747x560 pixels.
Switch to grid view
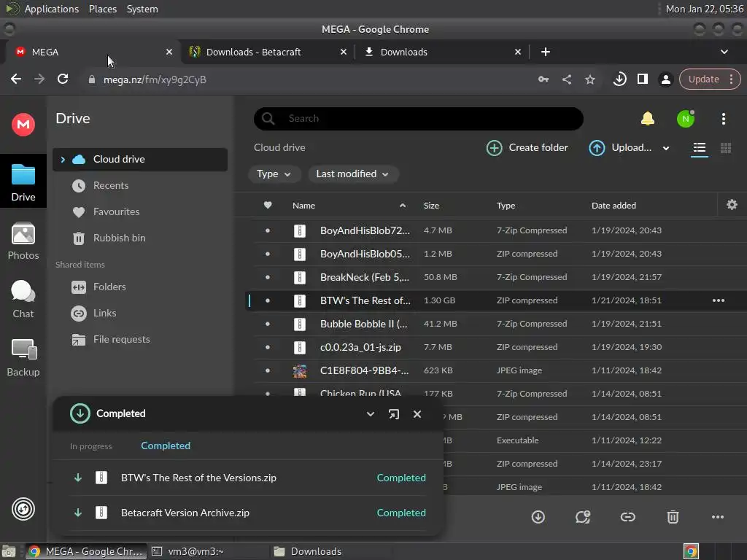click(726, 148)
